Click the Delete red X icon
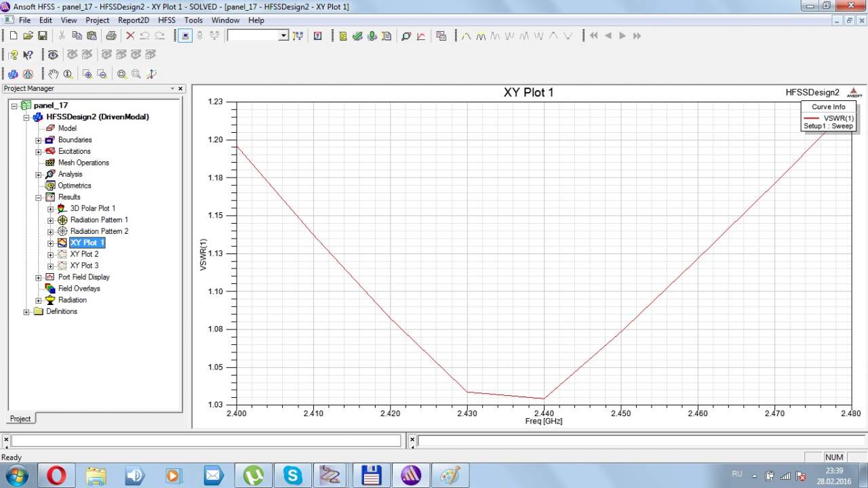 tap(130, 36)
